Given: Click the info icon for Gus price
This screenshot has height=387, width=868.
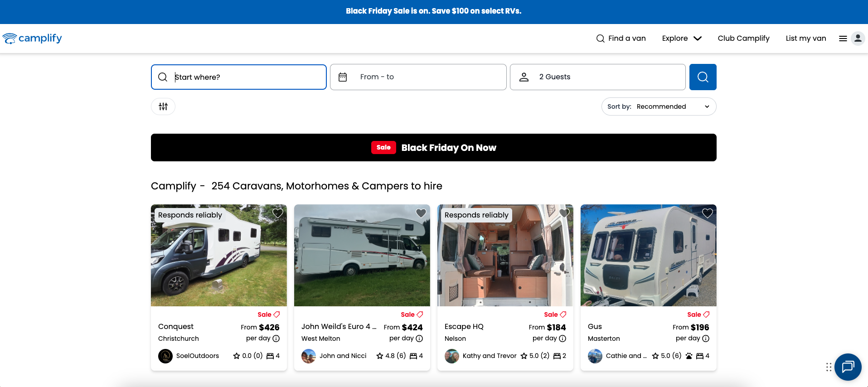Looking at the screenshot, I should 706,339.
